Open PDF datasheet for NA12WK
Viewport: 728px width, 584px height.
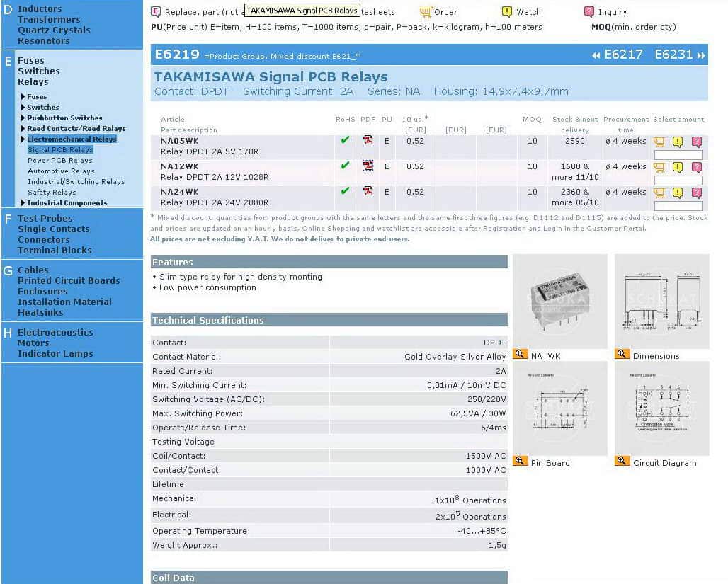click(368, 165)
